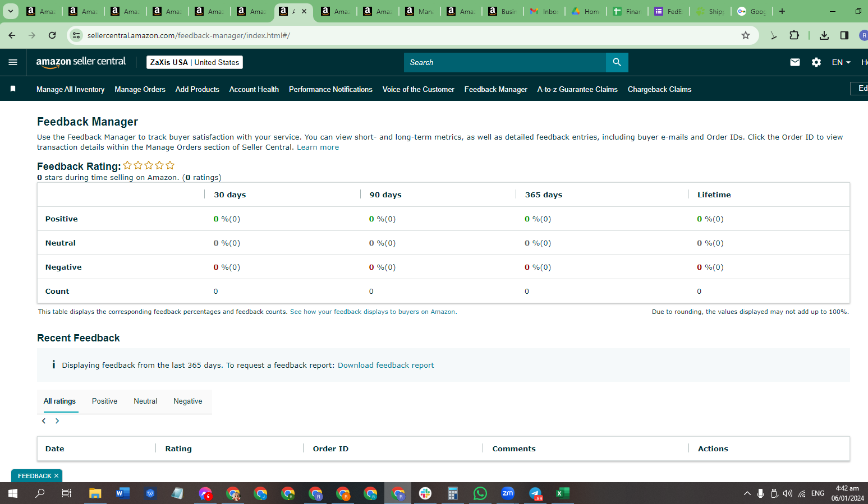868x504 pixels.
Task: Go to previous feedback page arrow
Action: click(x=44, y=421)
